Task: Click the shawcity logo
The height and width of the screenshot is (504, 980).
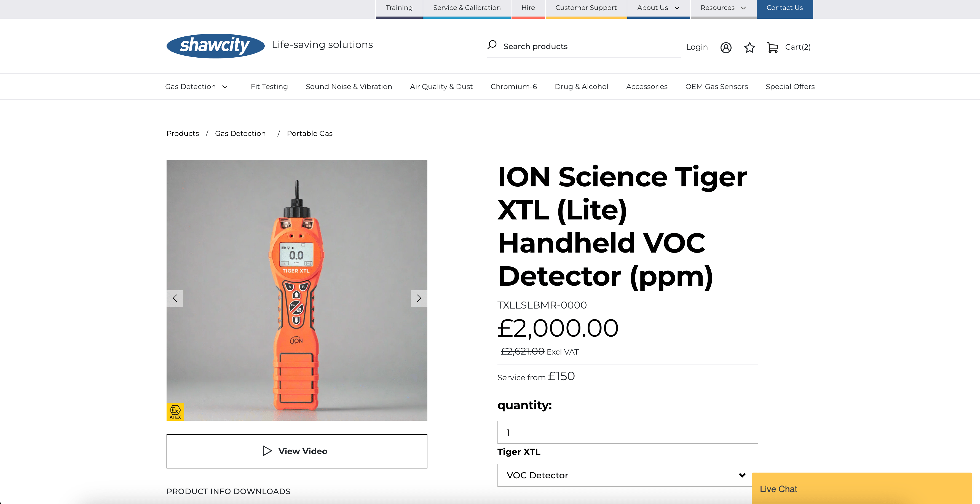Action: tap(215, 46)
